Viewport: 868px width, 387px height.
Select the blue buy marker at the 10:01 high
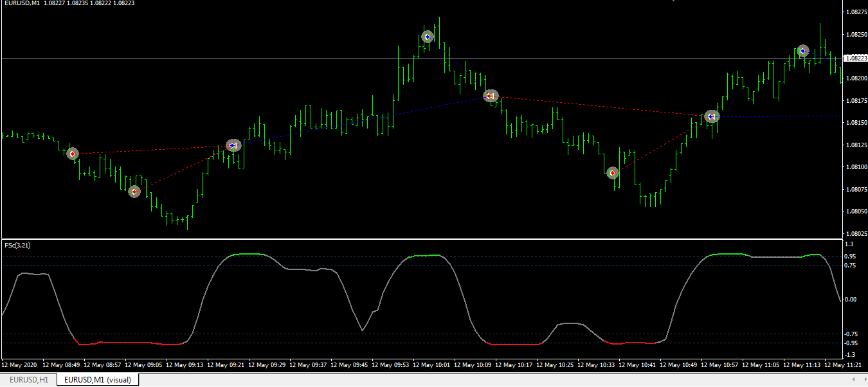pos(428,37)
